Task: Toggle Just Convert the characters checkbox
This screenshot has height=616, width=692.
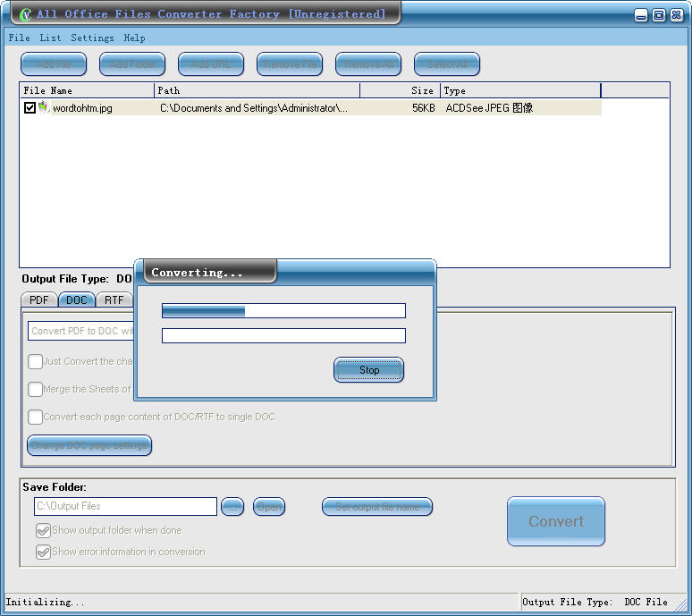Action: (x=35, y=361)
